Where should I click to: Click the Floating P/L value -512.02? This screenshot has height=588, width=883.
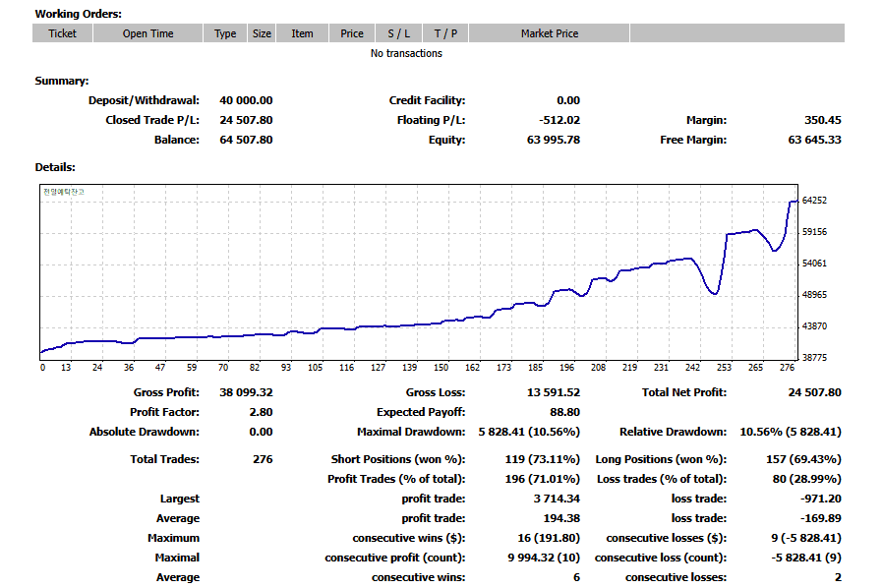coord(559,120)
